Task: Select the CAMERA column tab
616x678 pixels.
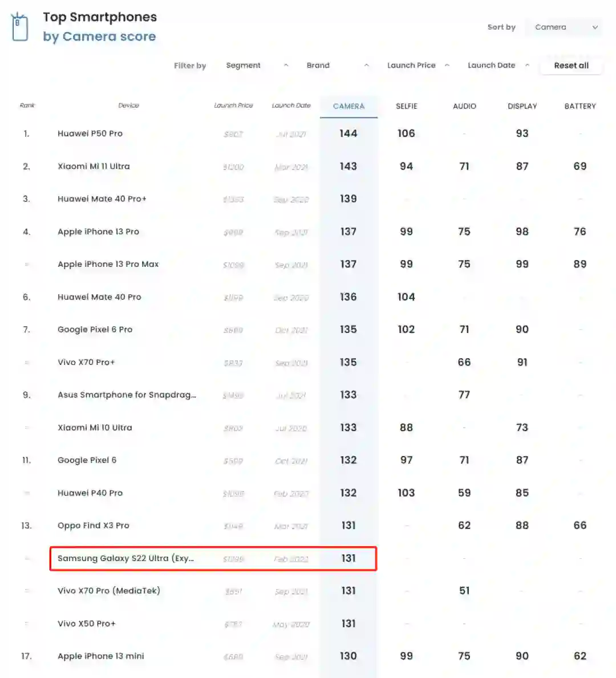Action: point(348,107)
